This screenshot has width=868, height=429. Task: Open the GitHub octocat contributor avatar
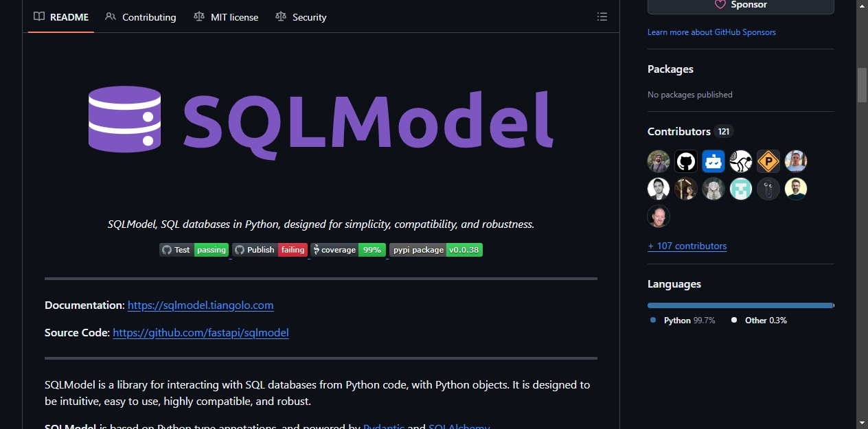point(686,161)
